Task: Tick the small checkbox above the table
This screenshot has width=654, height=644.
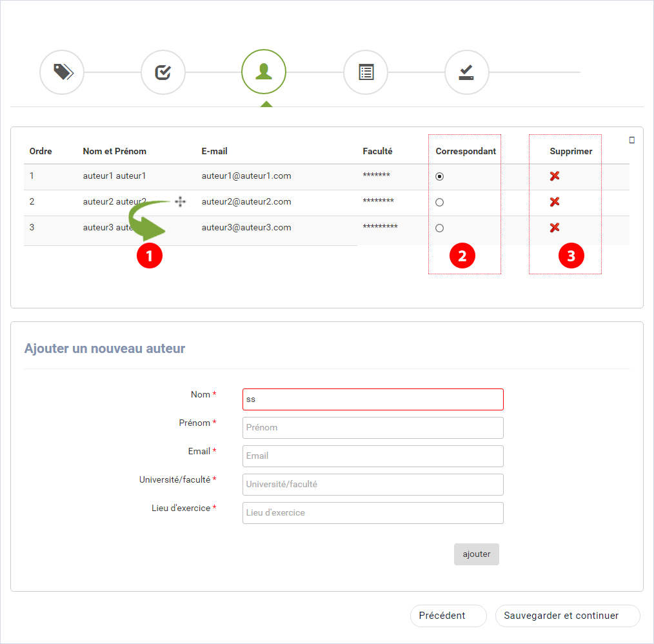Action: click(x=632, y=140)
